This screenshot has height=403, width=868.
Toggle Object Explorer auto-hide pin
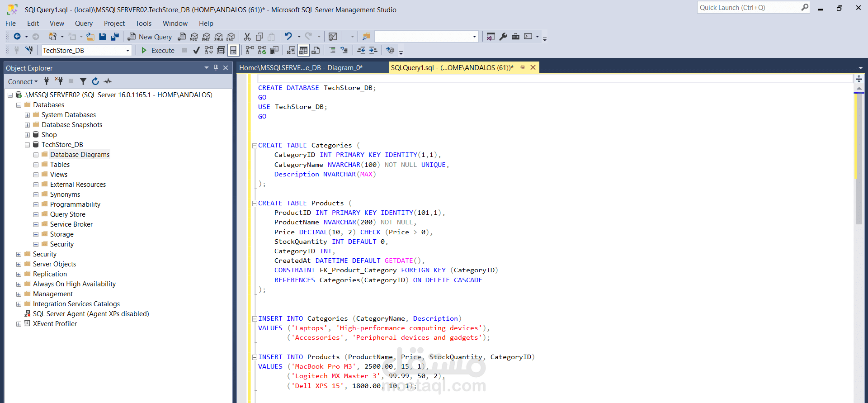pos(216,68)
